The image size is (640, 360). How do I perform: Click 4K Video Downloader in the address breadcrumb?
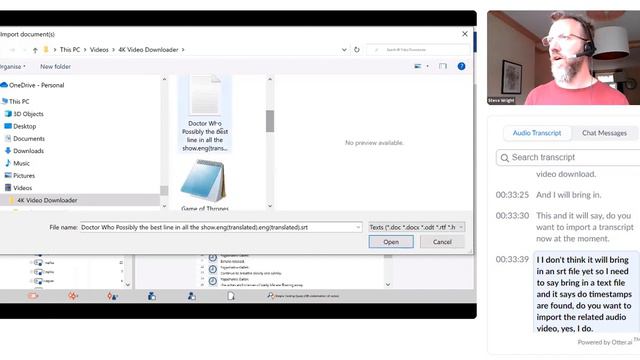point(148,49)
